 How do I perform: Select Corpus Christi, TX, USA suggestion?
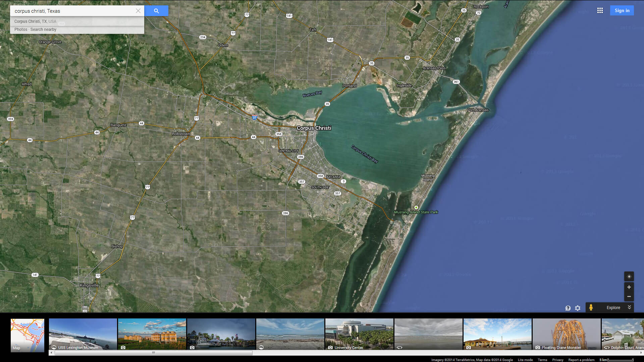pyautogui.click(x=35, y=21)
